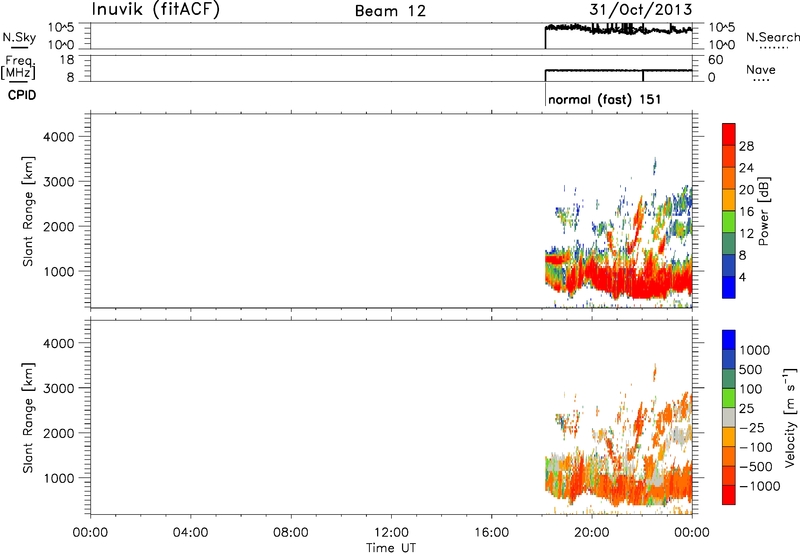Select the bright blue bottom segment of Power colorbar
The image size is (800, 554).
(729, 287)
